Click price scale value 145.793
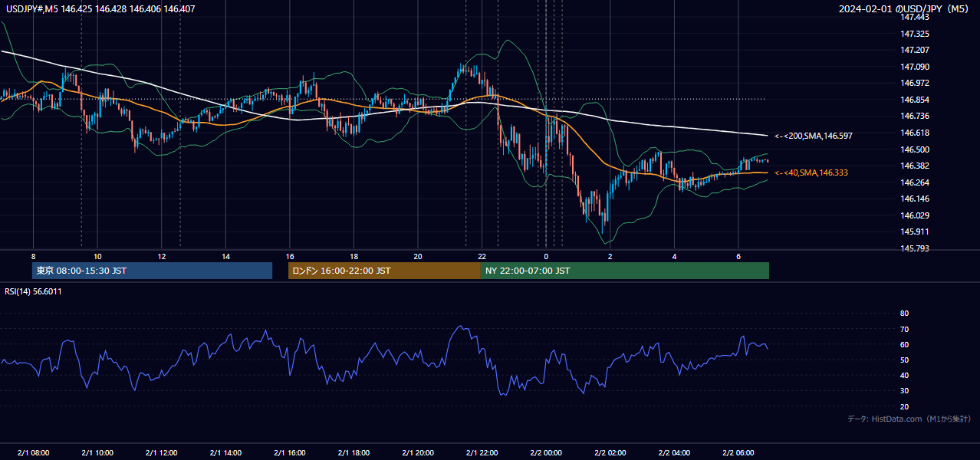The width and height of the screenshot is (980, 460). click(x=915, y=249)
